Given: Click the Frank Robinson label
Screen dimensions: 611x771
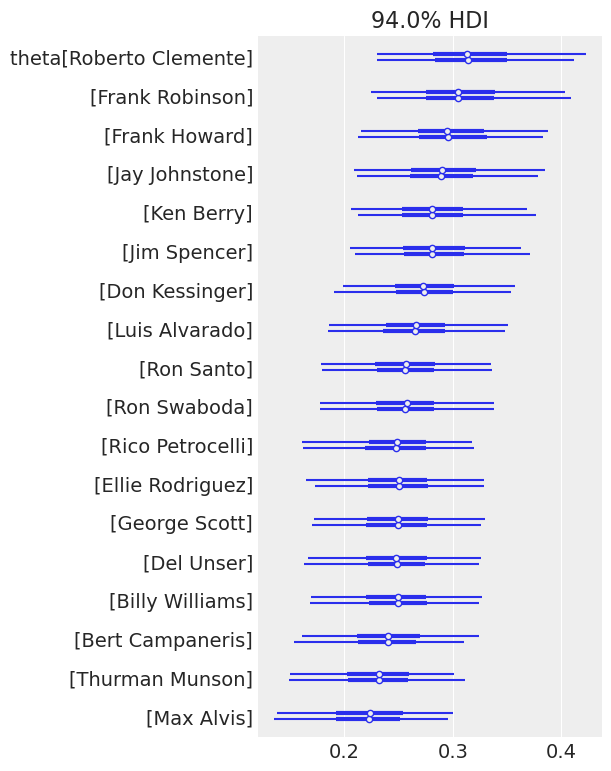Looking at the screenshot, I should (171, 97).
